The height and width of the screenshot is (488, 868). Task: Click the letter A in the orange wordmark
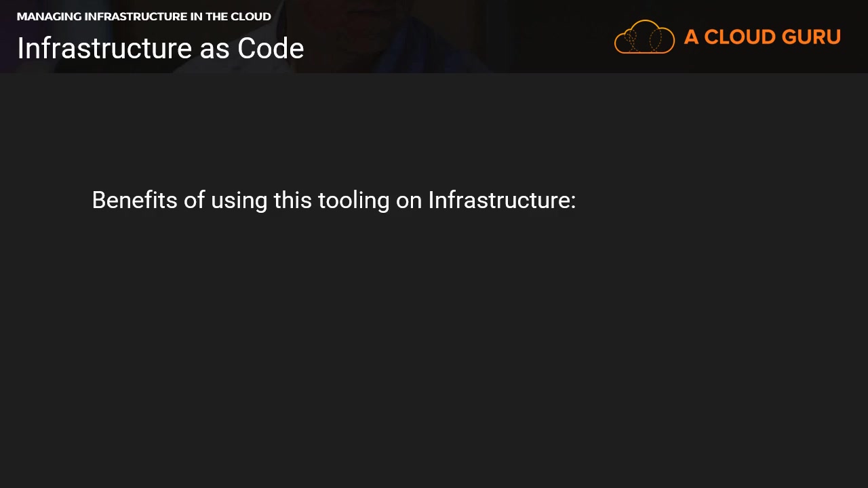pos(691,37)
